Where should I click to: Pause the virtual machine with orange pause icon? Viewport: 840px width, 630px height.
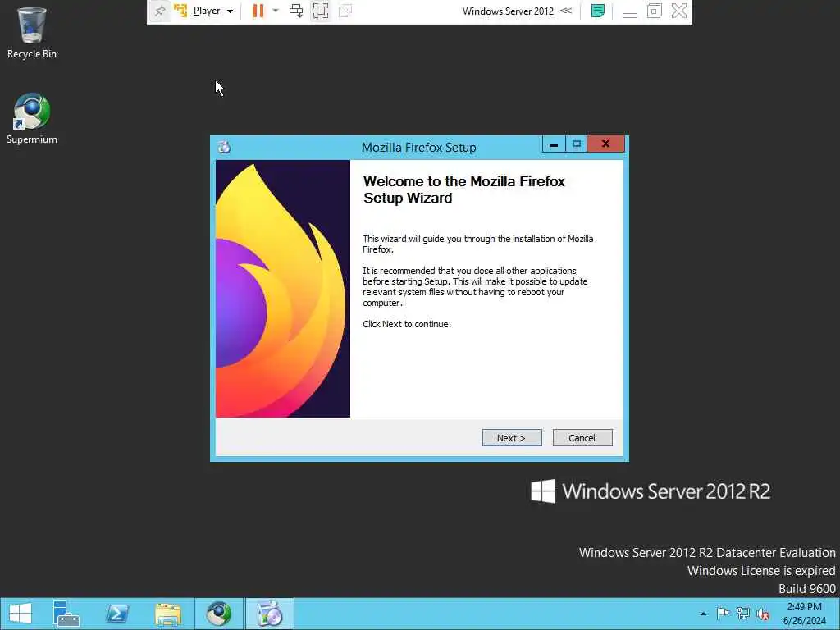tap(258, 11)
